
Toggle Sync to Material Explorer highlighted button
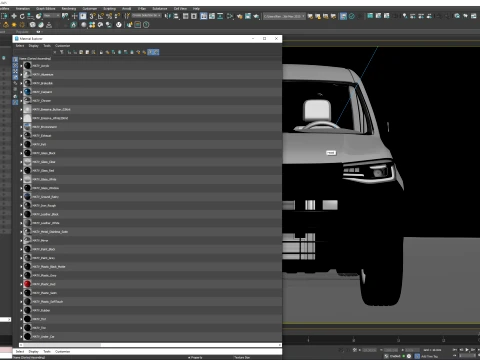150,52
